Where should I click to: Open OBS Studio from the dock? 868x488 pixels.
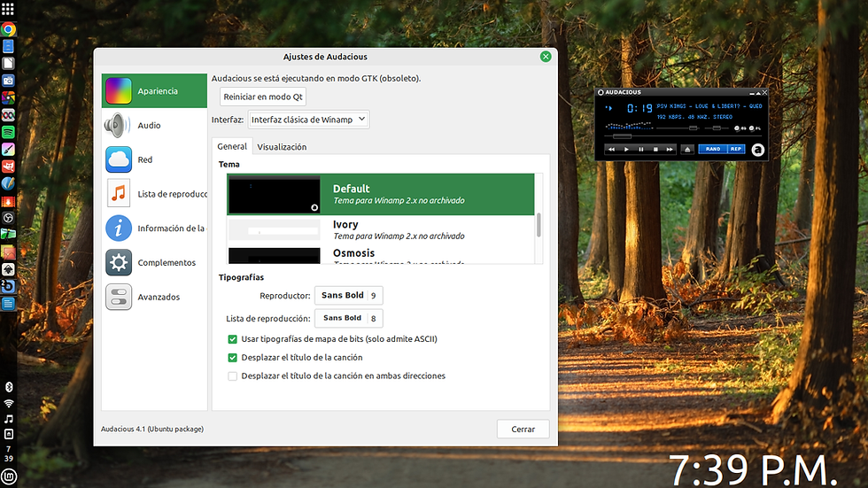click(8, 218)
